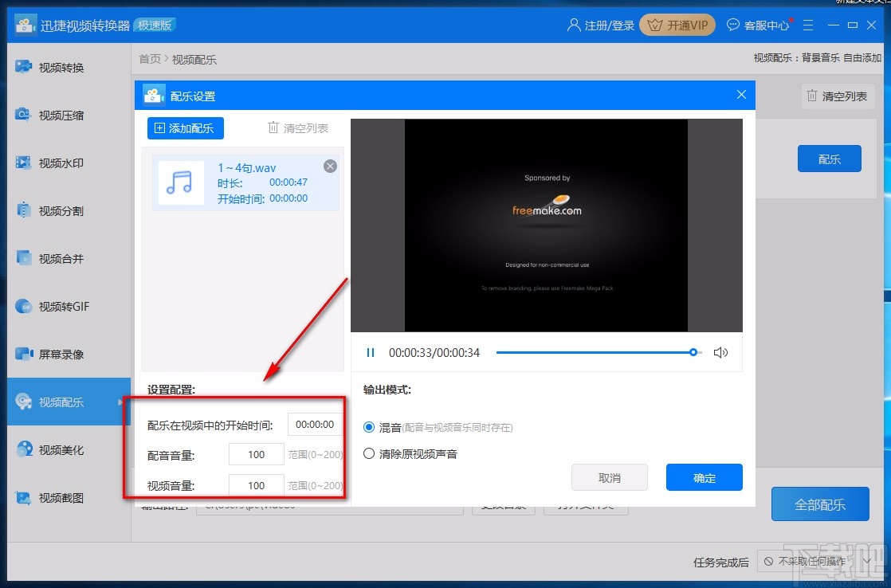Open the 客服中心 support menu
The height and width of the screenshot is (588, 891).
(756, 25)
